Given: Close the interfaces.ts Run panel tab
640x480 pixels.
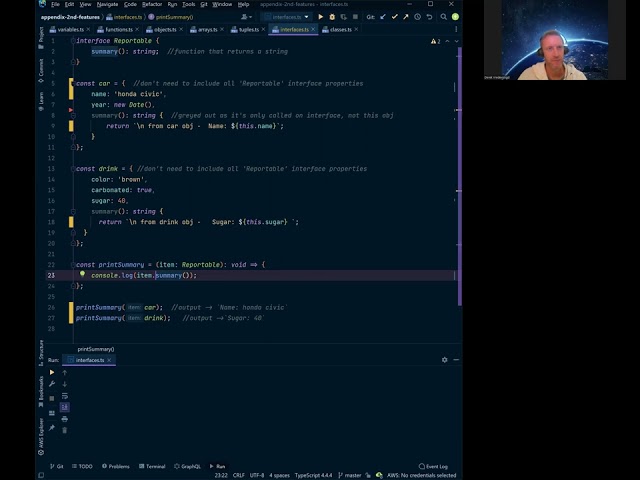Looking at the screenshot, I should (109, 360).
